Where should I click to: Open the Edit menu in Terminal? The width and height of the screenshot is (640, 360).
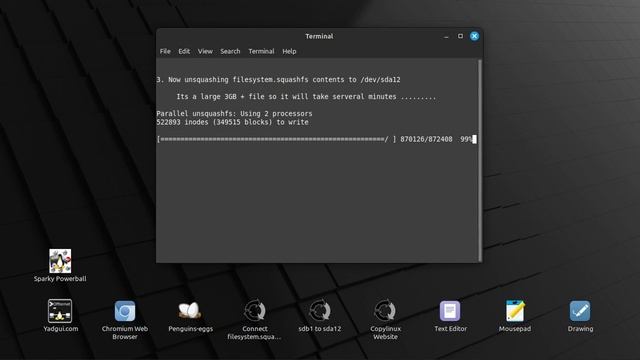point(184,51)
